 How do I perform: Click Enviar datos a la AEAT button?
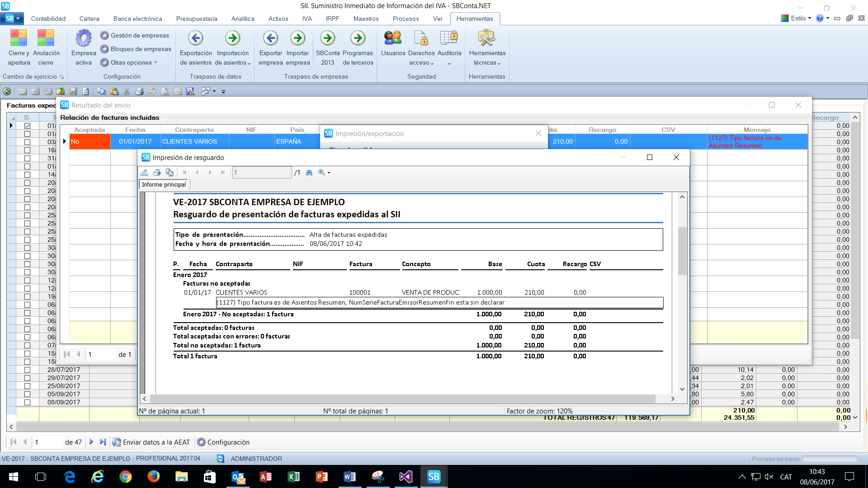pyautogui.click(x=151, y=442)
